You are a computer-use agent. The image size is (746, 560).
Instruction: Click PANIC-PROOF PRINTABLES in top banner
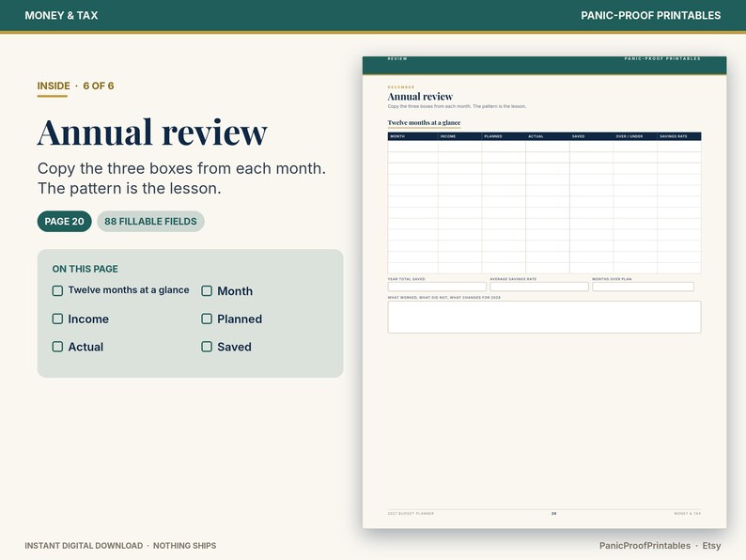[x=651, y=15]
